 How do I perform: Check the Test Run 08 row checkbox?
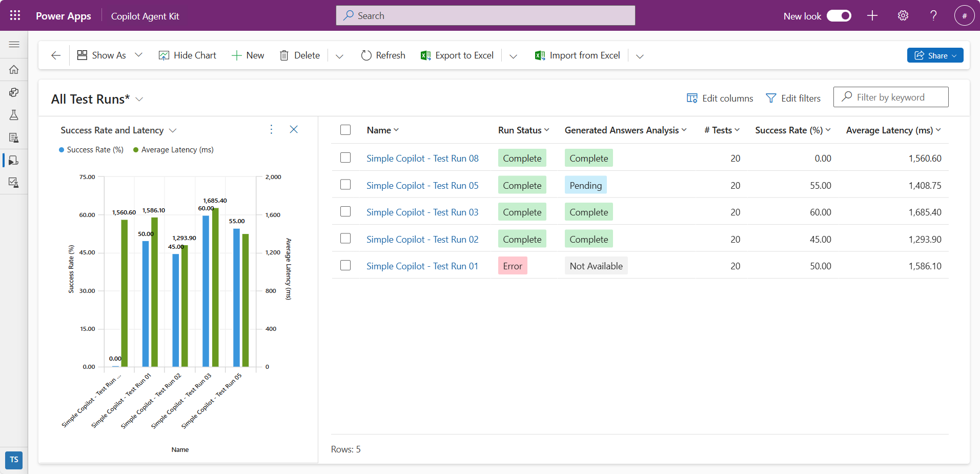point(345,157)
